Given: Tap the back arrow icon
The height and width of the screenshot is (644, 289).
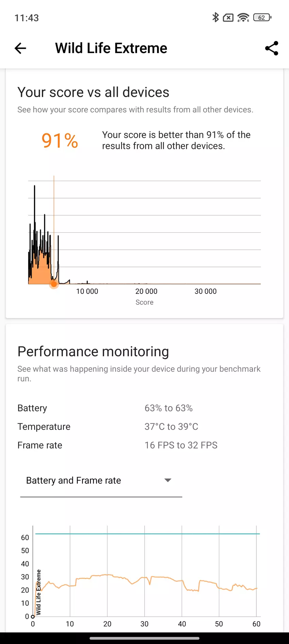Looking at the screenshot, I should coord(20,48).
